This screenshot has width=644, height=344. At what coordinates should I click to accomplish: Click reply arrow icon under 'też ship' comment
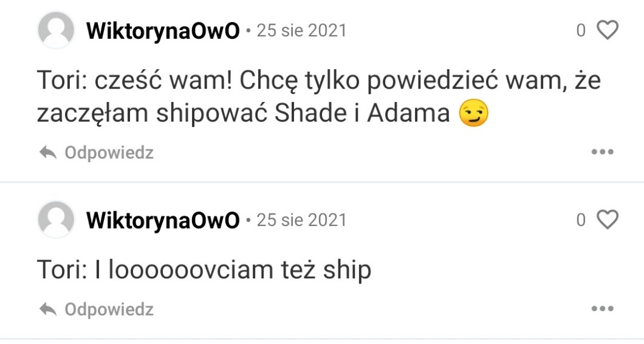click(x=47, y=309)
